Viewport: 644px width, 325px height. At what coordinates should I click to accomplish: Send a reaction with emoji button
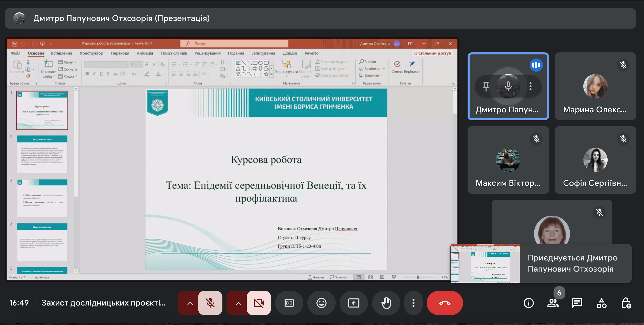[321, 303]
